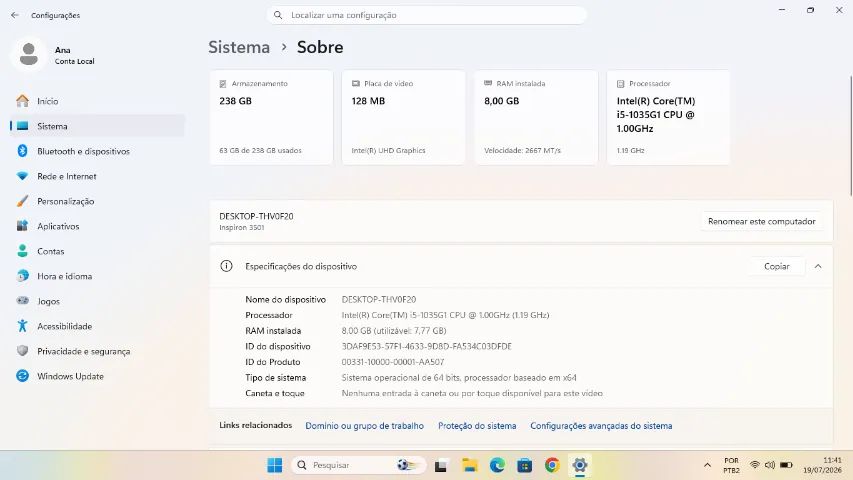Open Task View on taskbar
The width and height of the screenshot is (853, 480).
[x=441, y=465]
